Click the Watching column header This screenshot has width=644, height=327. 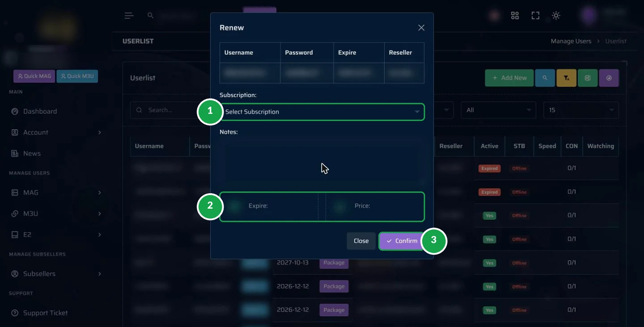(x=601, y=146)
